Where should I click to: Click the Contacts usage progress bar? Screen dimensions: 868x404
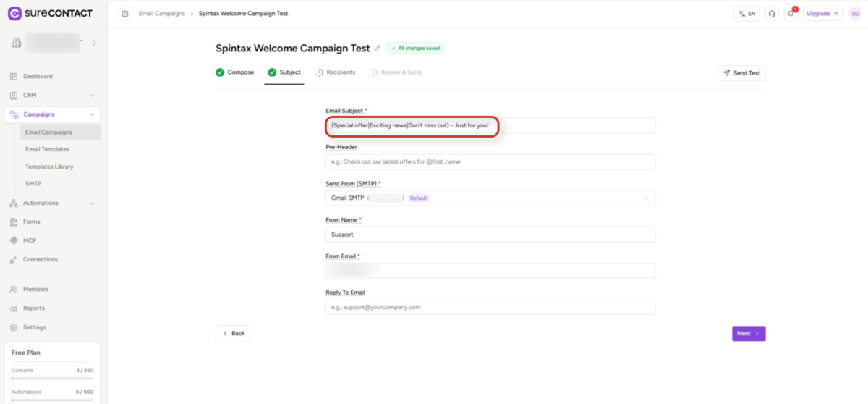coord(52,378)
